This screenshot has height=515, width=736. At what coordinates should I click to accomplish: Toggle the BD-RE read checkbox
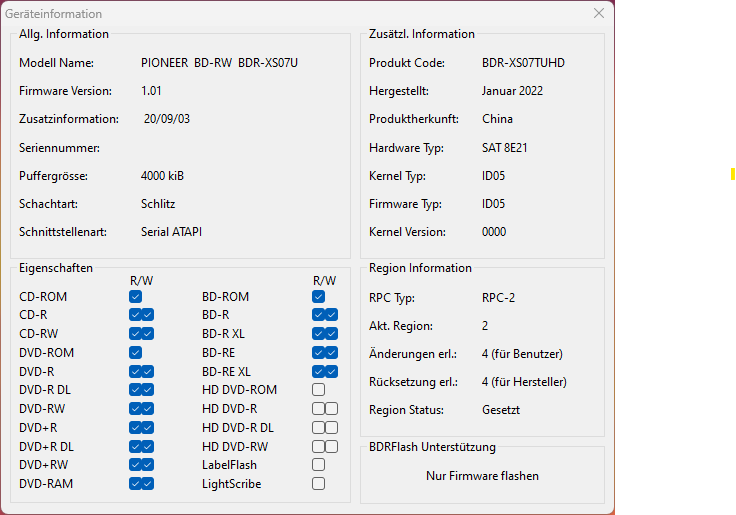[x=318, y=353]
